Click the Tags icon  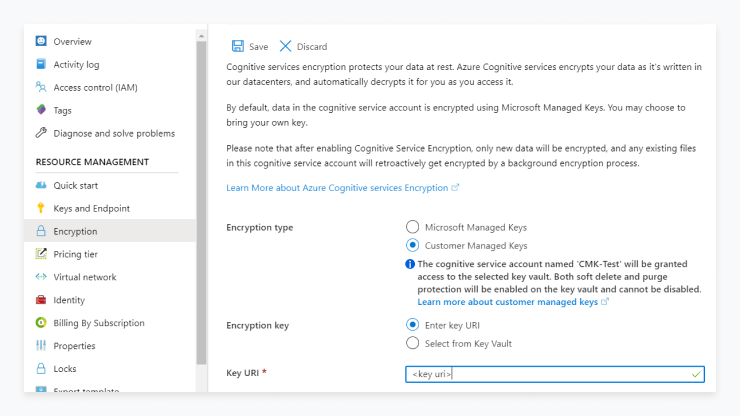(41, 110)
